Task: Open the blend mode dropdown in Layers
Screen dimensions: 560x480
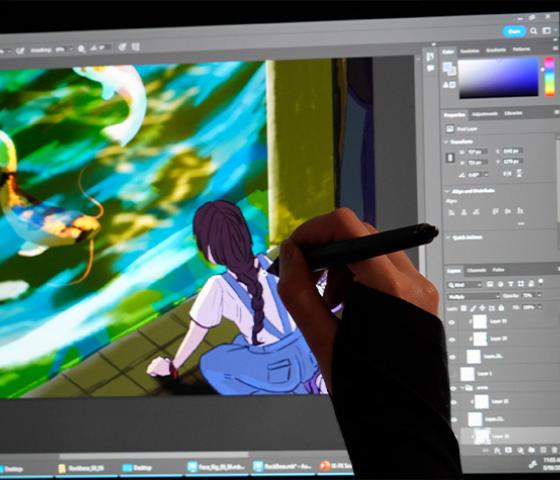Action: [x=474, y=296]
